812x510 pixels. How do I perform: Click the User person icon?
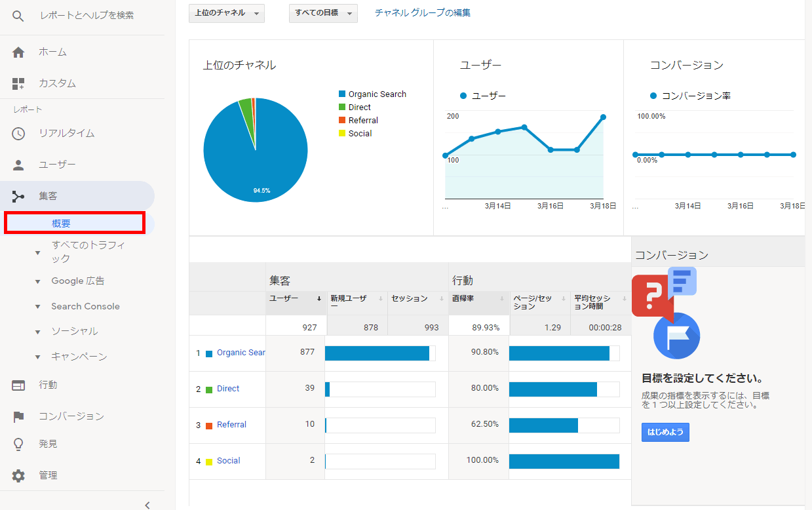(18, 165)
